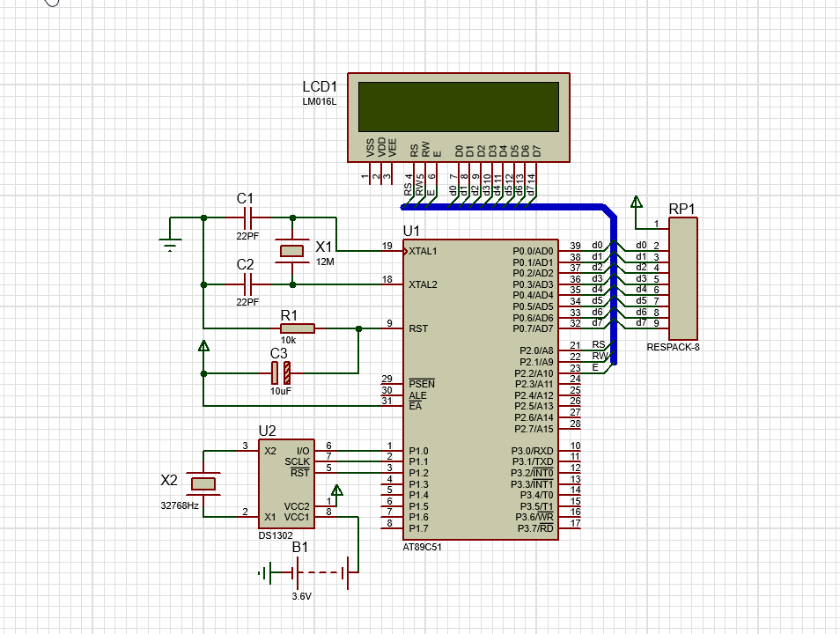The width and height of the screenshot is (840, 634).
Task: Select the RST pin 9 wire
Action: click(x=381, y=328)
